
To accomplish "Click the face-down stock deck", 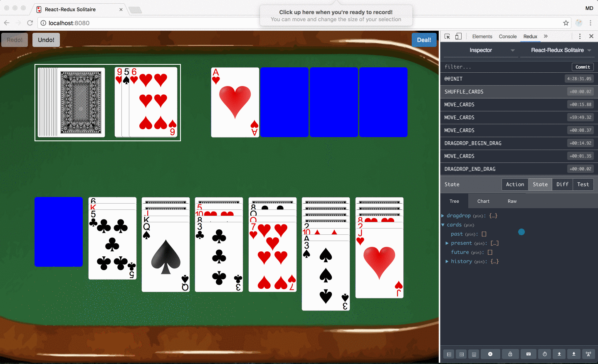I will pyautogui.click(x=71, y=102).
